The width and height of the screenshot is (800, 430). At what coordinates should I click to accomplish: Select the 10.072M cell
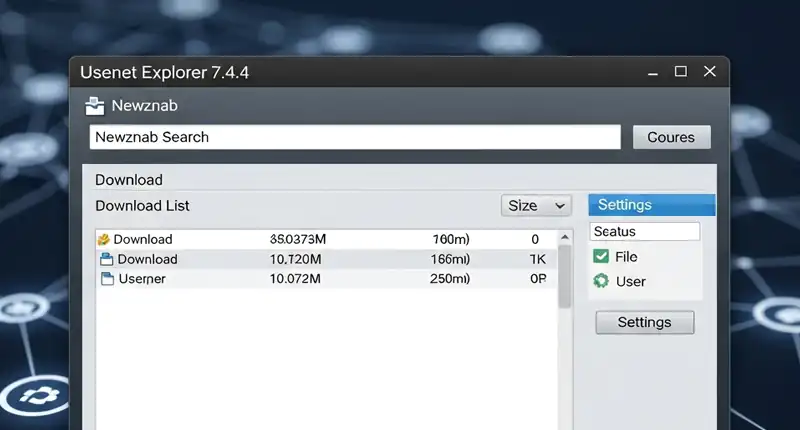coord(295,279)
